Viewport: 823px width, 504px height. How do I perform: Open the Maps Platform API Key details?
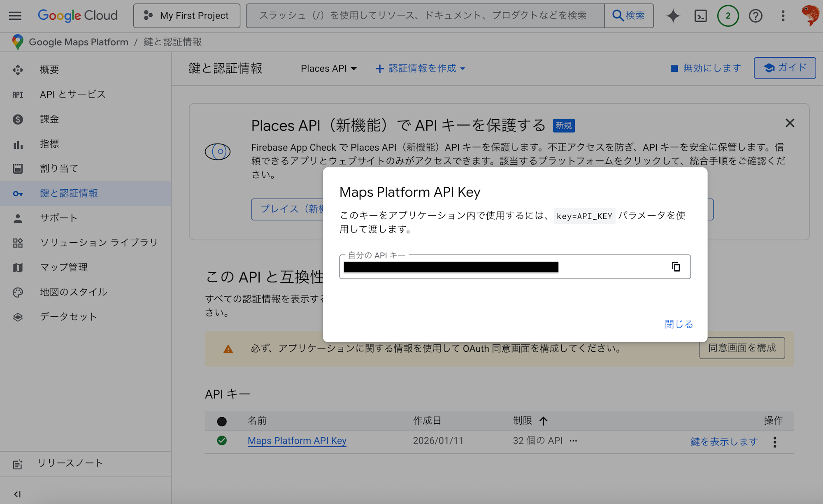pos(297,441)
